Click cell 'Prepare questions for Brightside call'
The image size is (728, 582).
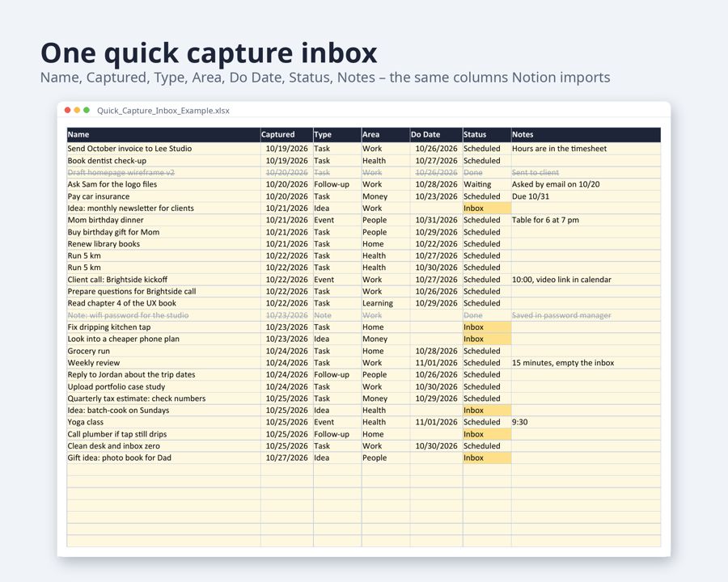click(164, 292)
